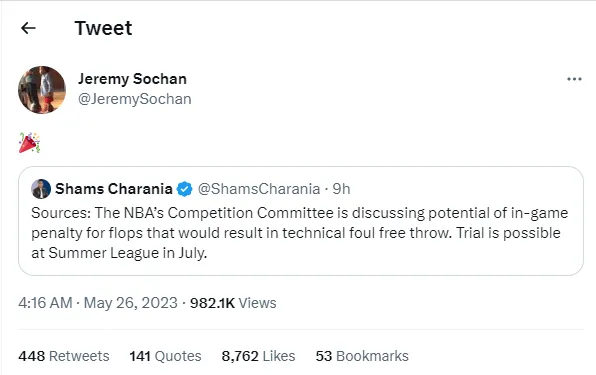The width and height of the screenshot is (596, 375).
Task: Click the party popper emoji
Action: click(29, 142)
